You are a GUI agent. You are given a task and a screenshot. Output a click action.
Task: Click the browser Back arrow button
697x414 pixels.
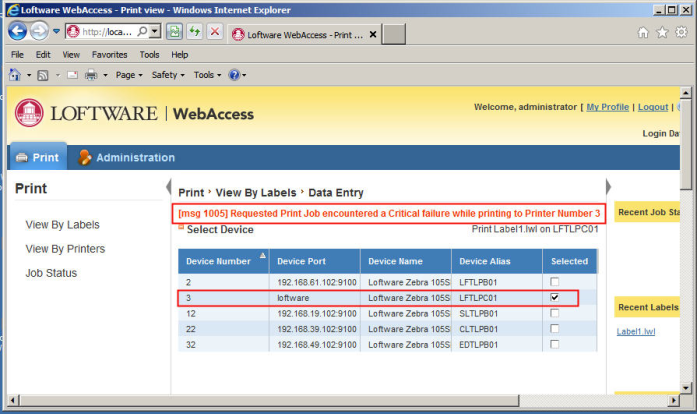[18, 31]
